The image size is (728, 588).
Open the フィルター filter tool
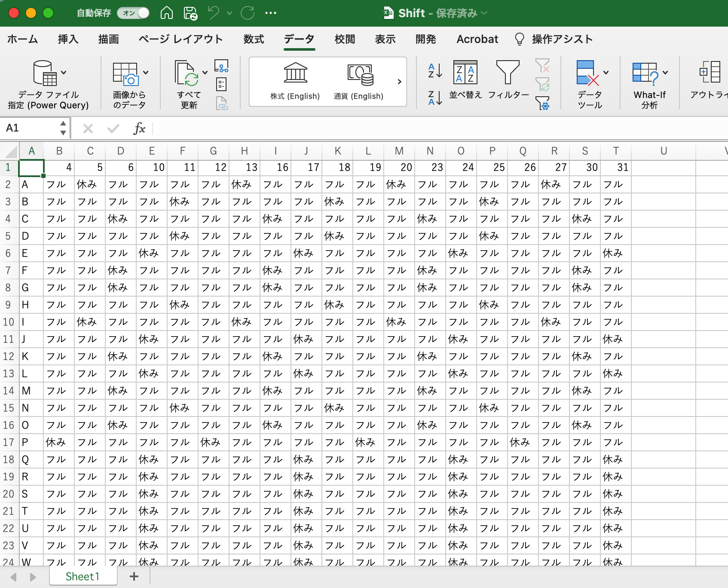tap(508, 82)
